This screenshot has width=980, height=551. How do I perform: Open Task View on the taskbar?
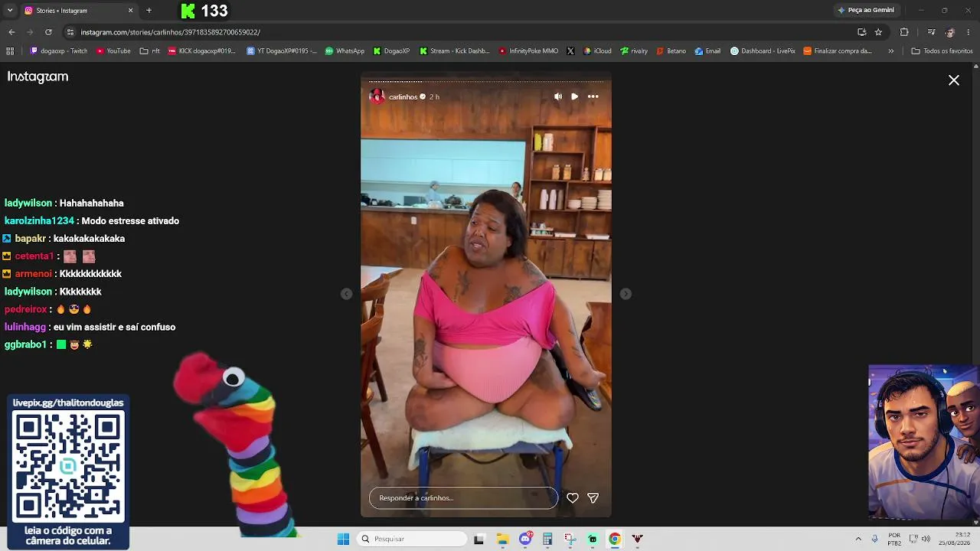(x=479, y=539)
